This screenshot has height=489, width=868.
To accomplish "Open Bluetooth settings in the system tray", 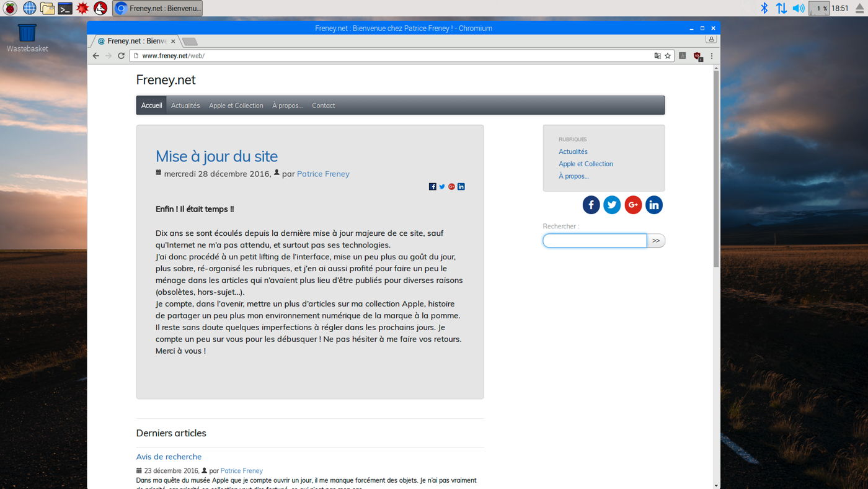I will click(764, 8).
